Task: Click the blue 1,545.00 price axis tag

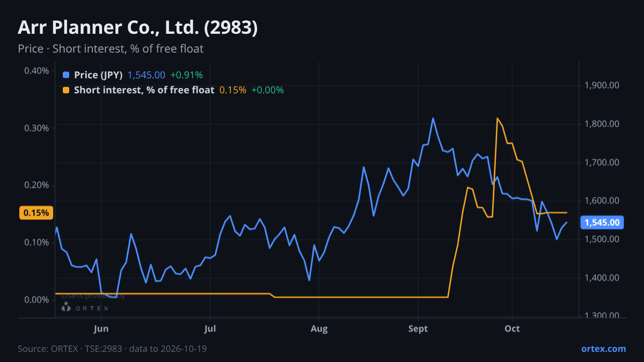Action: tap(602, 223)
